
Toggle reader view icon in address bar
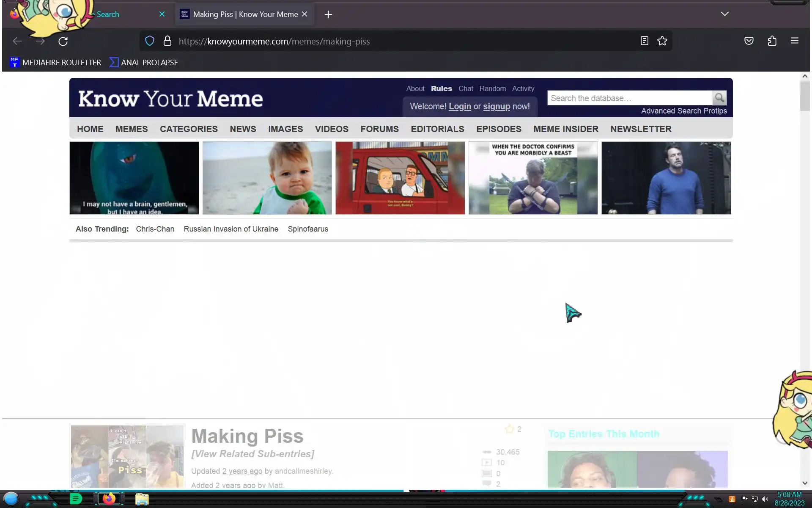coord(644,41)
